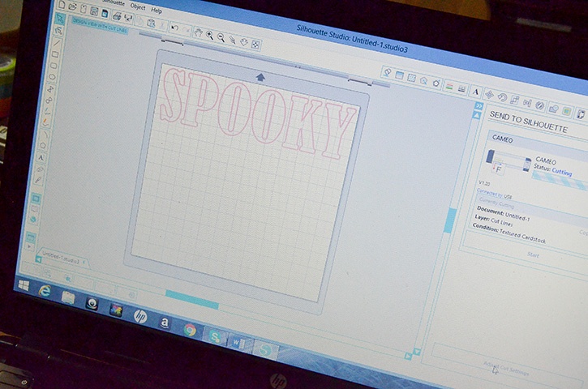Select the Edit Points tool

58,31
